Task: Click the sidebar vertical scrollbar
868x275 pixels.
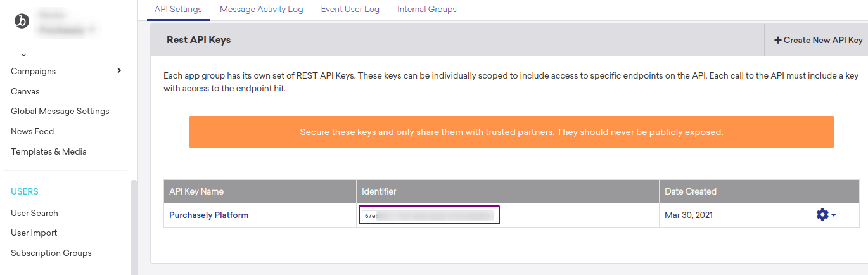Action: [134, 227]
